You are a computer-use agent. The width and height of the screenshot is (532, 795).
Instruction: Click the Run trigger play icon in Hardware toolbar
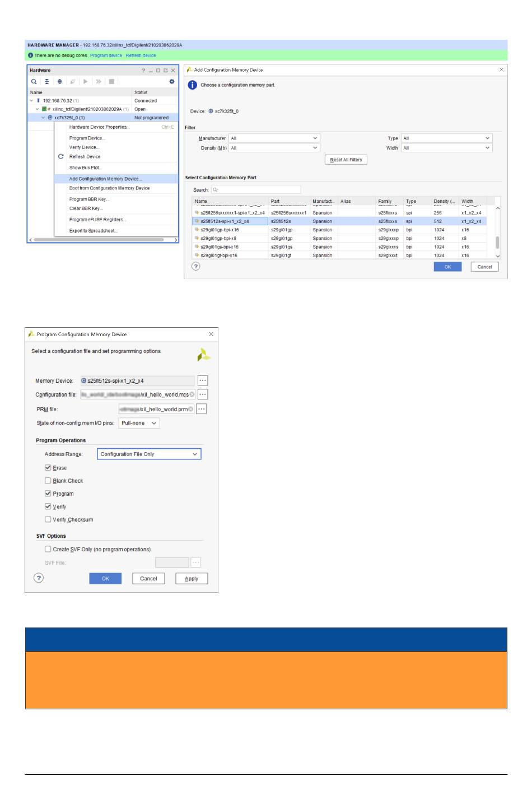(86, 81)
